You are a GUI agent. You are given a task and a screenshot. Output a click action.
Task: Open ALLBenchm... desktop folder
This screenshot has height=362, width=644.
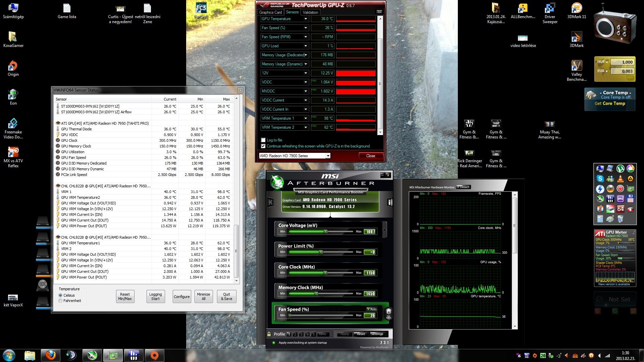tap(523, 11)
